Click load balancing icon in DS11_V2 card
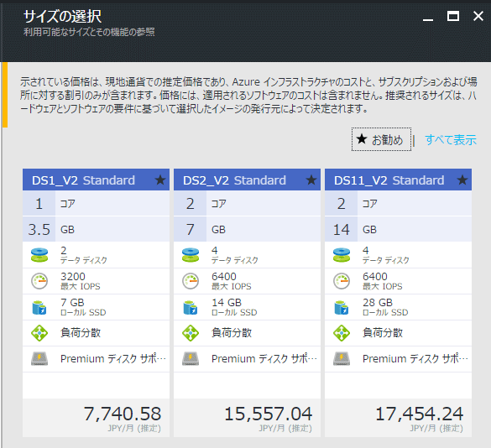The width and height of the screenshot is (491, 448). [342, 333]
